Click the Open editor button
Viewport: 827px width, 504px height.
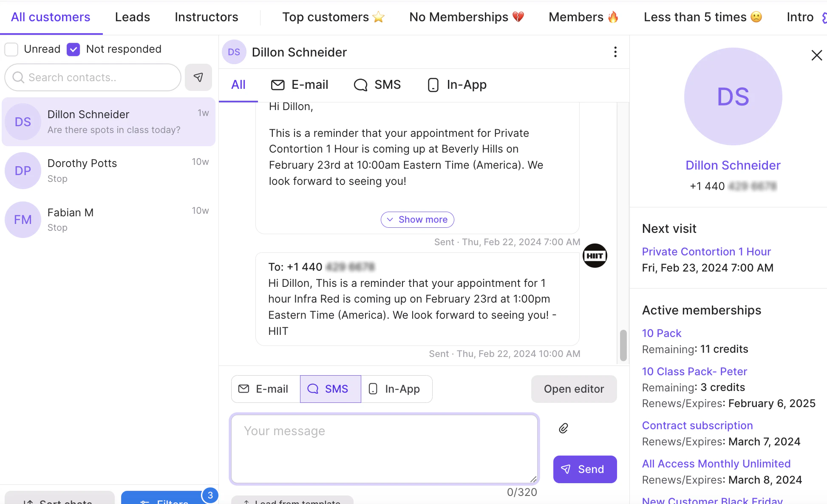pyautogui.click(x=574, y=389)
